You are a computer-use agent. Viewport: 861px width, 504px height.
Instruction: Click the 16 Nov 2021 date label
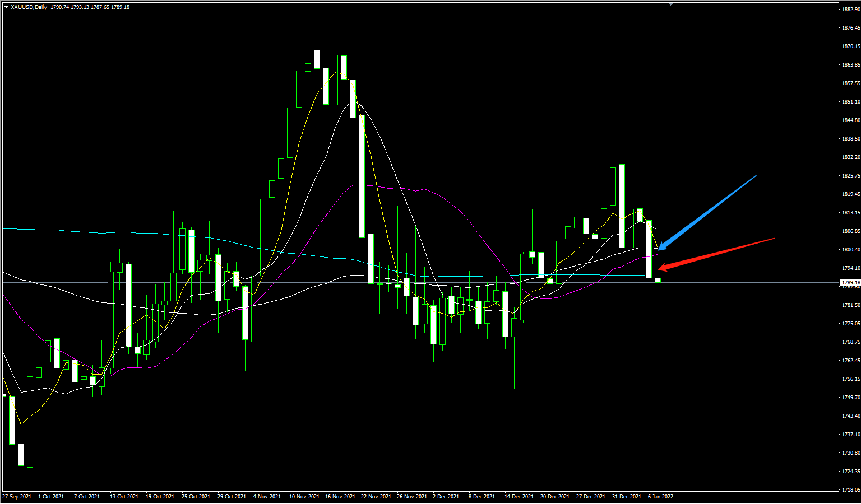tap(340, 497)
